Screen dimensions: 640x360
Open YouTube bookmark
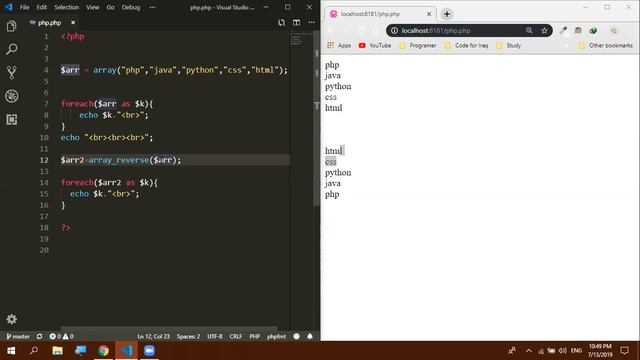click(375, 45)
